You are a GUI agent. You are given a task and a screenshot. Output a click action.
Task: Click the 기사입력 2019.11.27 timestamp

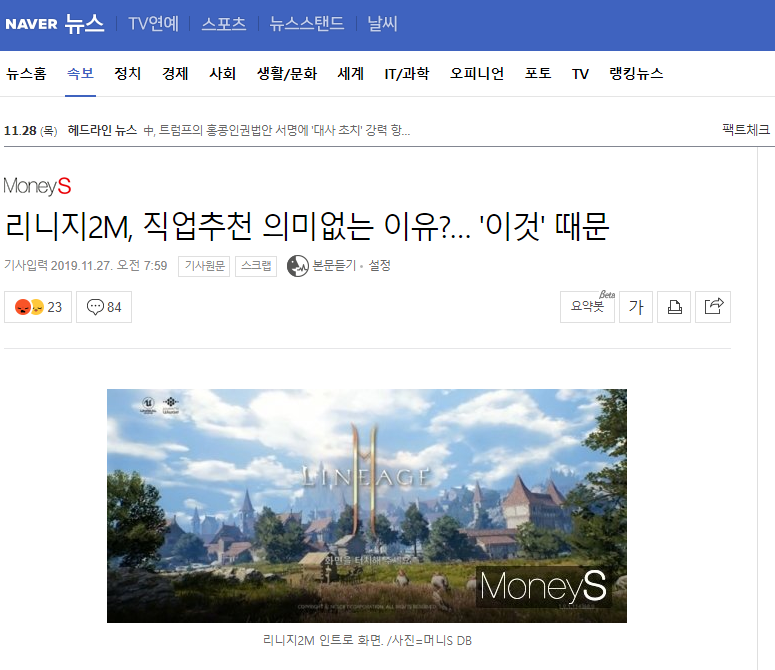click(86, 265)
